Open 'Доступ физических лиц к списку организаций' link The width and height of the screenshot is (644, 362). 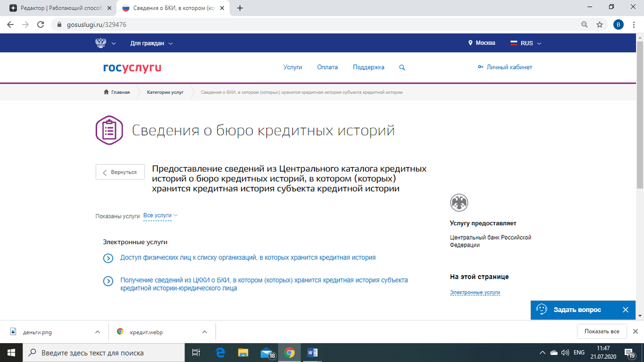click(x=248, y=257)
